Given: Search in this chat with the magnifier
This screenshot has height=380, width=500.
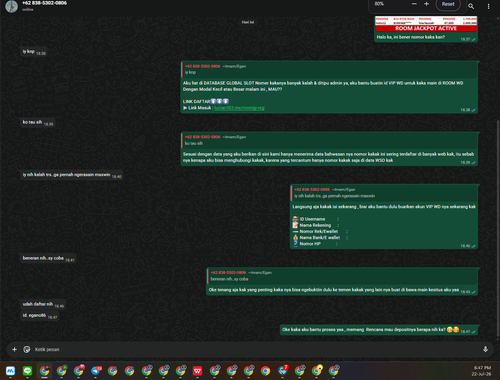Looking at the screenshot, I should (x=471, y=6).
